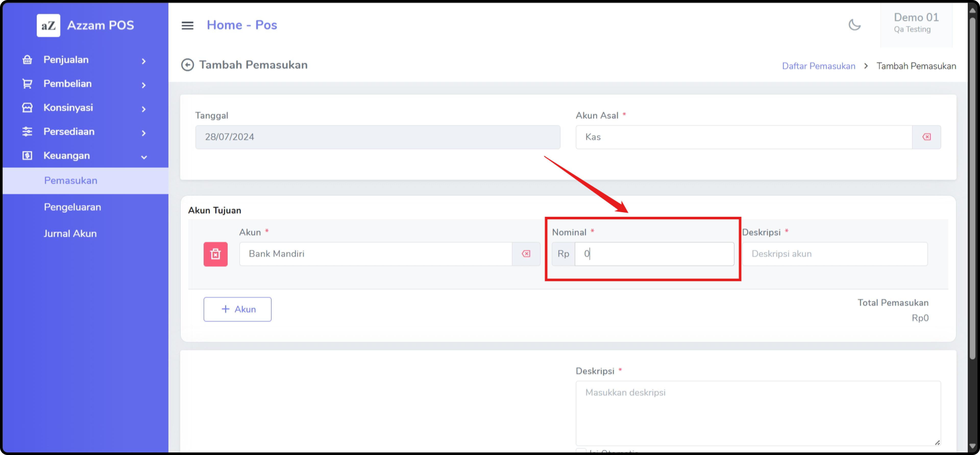Expand the Penjualan menu chevron
The width and height of the screenshot is (980, 455).
pos(144,61)
